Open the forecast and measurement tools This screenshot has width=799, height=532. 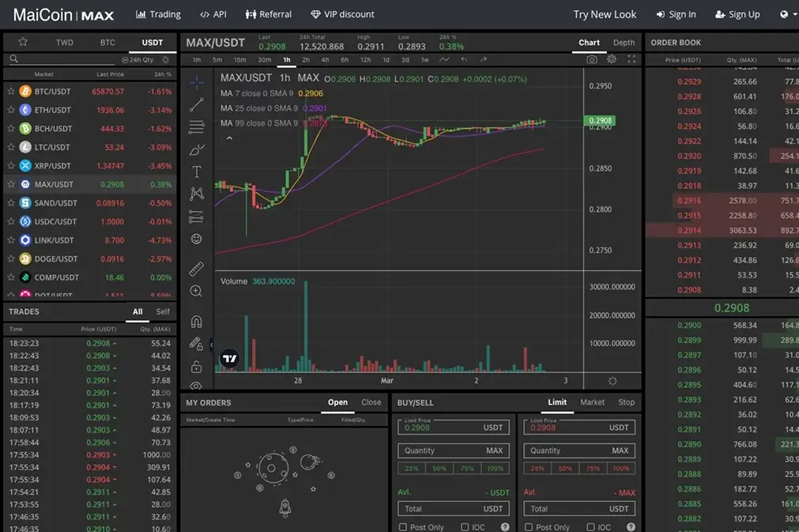pos(196,217)
